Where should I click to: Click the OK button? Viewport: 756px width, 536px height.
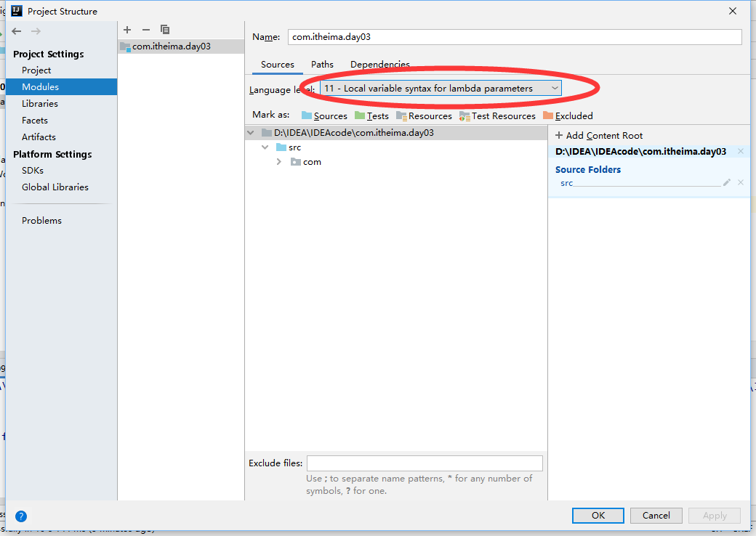tap(598, 515)
